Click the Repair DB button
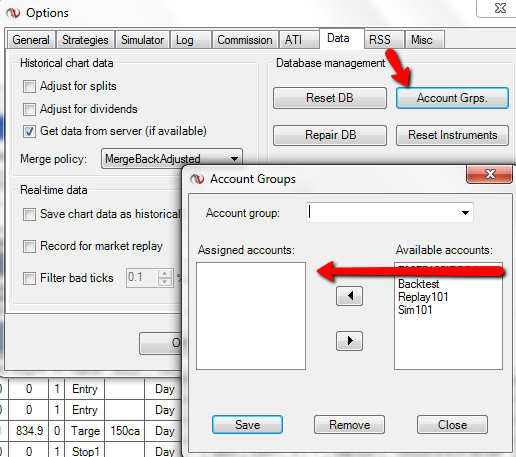Viewport: 516px width, 457px height. coord(330,135)
